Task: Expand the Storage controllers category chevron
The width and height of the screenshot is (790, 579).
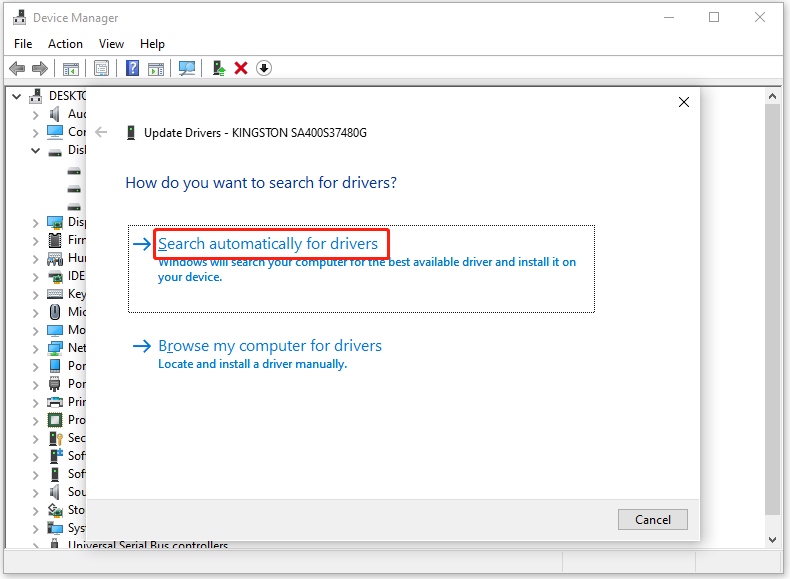Action: pos(35,510)
